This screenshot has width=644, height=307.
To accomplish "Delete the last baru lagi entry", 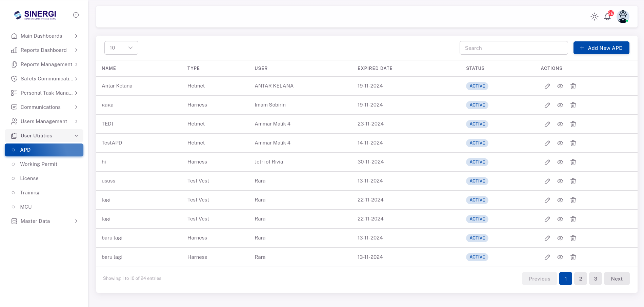I will coord(573,257).
